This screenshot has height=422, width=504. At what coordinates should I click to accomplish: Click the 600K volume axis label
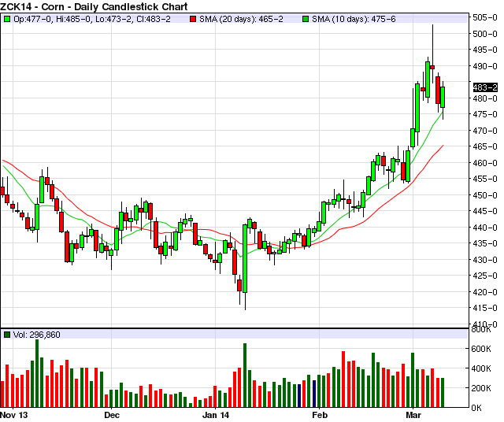click(x=481, y=349)
